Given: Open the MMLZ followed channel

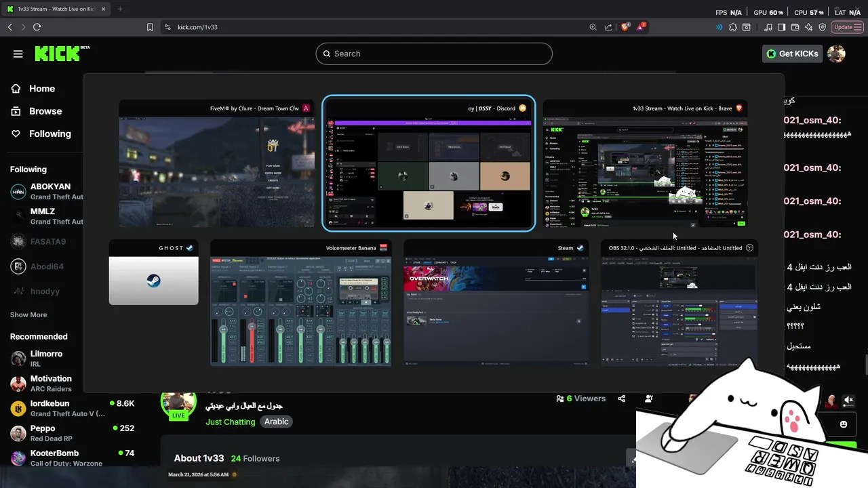Looking at the screenshot, I should [46, 216].
